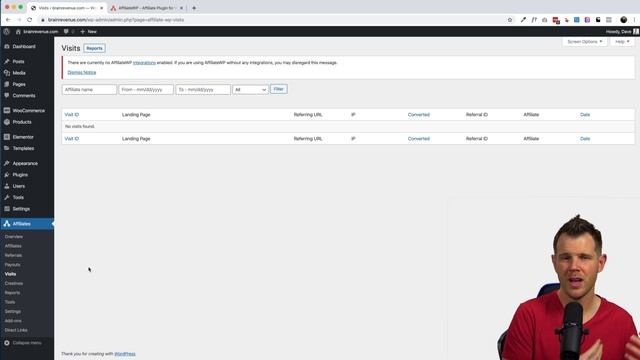Expand the Screen Options panel
640x360 pixels.
[x=584, y=42]
